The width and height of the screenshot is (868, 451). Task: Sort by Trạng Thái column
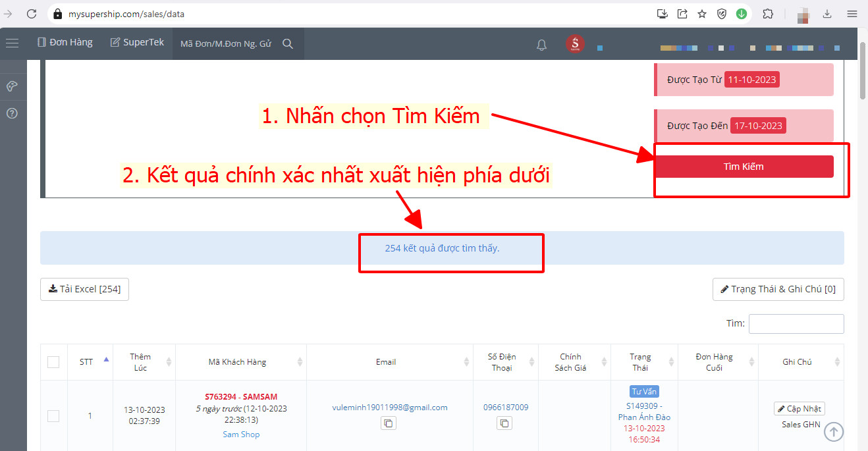click(x=644, y=361)
